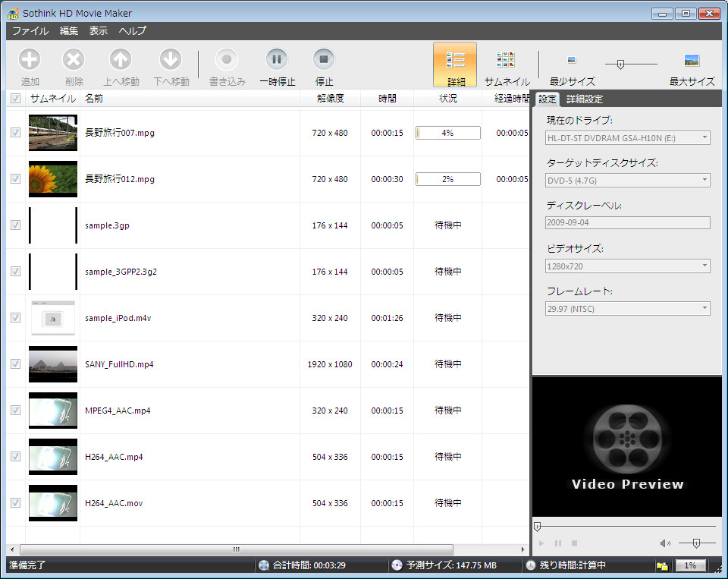
Task: Sort by the 解像度 column header
Action: tap(330, 99)
